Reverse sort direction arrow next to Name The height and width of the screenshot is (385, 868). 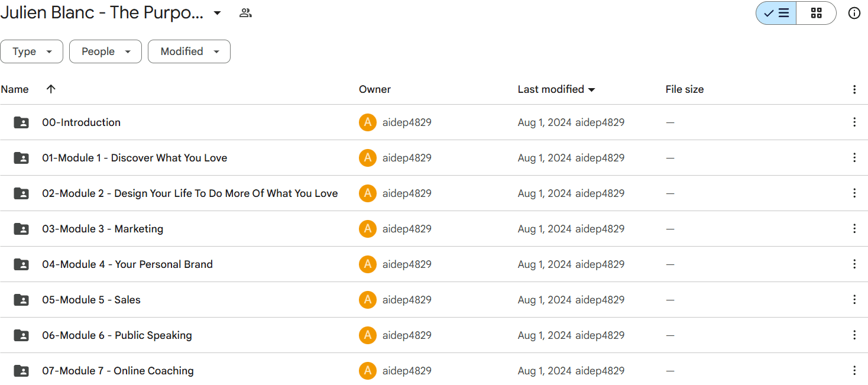(51, 89)
